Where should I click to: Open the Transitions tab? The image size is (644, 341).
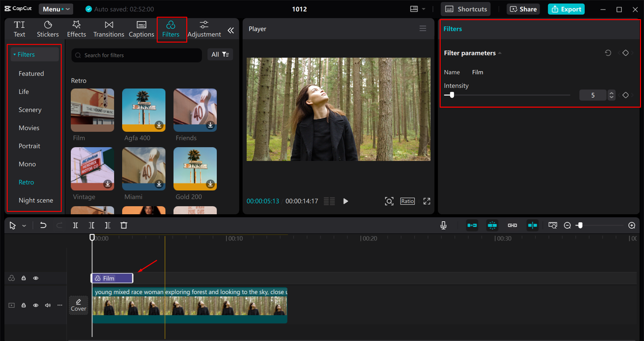tap(109, 29)
